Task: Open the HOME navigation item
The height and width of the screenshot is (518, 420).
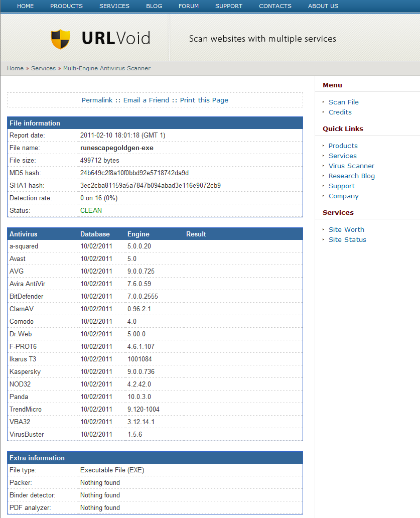Action: tap(26, 6)
